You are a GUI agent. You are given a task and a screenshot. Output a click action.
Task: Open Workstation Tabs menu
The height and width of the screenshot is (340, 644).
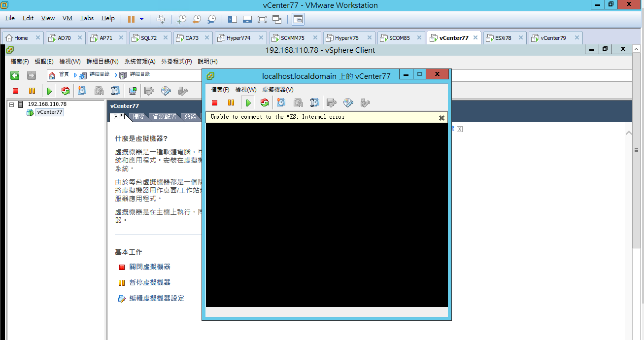(x=87, y=18)
